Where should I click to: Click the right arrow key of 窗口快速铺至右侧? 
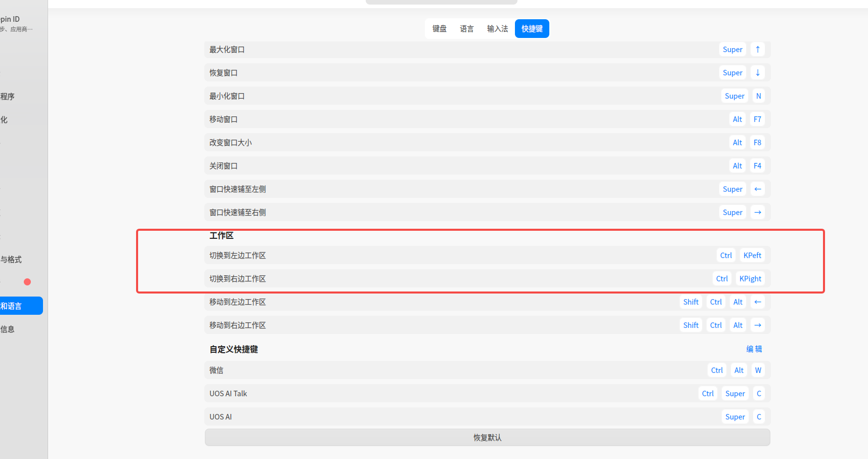758,213
